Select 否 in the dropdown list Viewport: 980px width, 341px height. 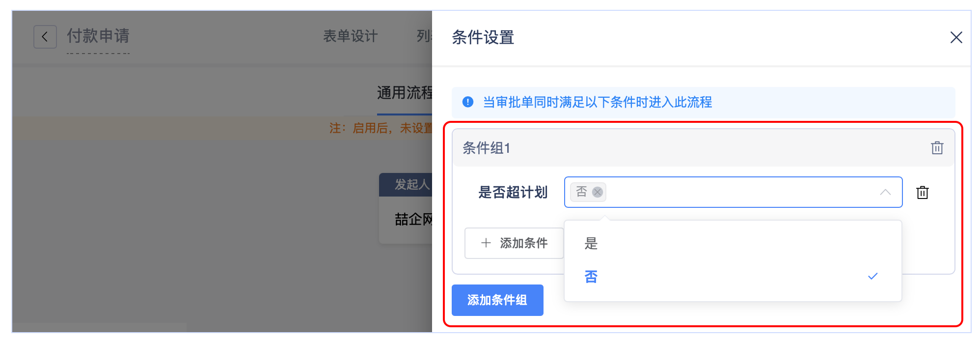[591, 277]
